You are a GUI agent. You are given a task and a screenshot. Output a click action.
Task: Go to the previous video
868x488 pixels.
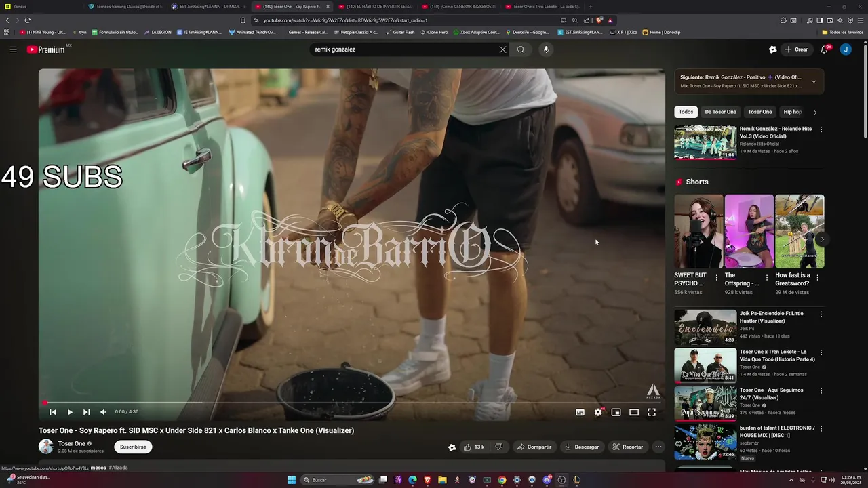point(53,412)
